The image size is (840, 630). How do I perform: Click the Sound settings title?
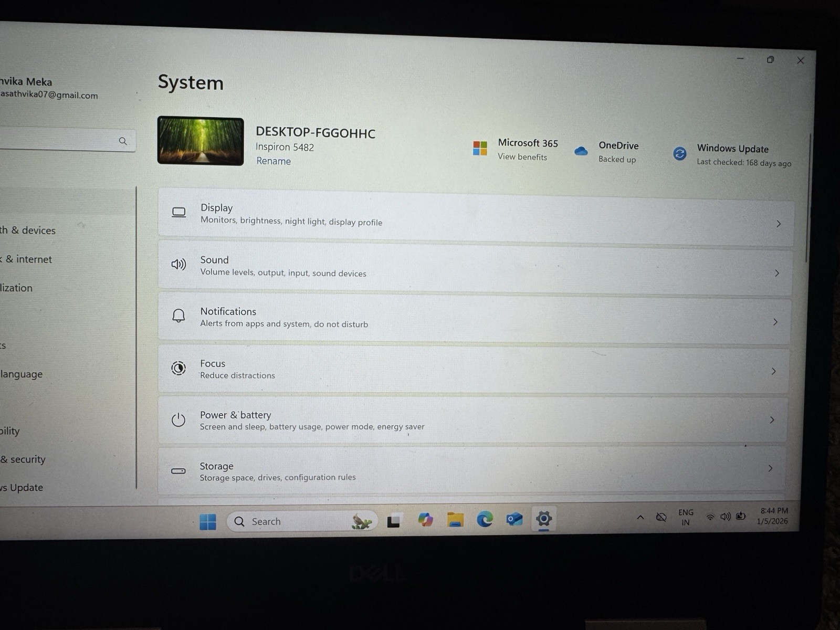(214, 260)
